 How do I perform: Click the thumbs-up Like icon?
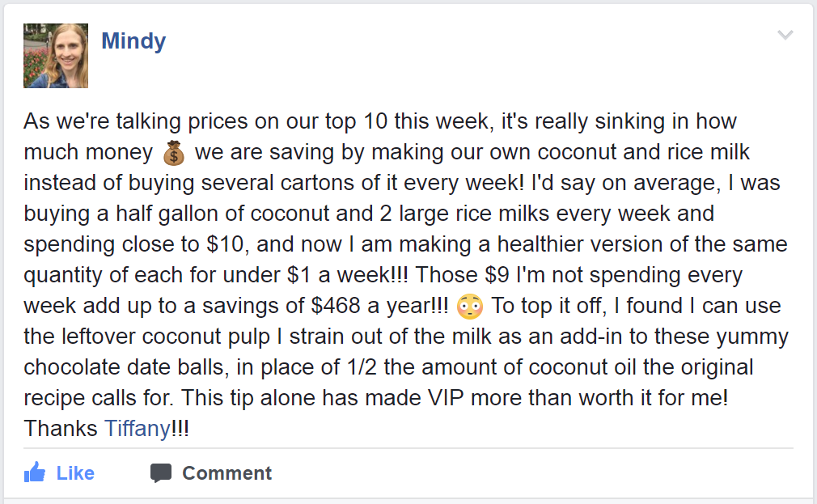pyautogui.click(x=35, y=472)
